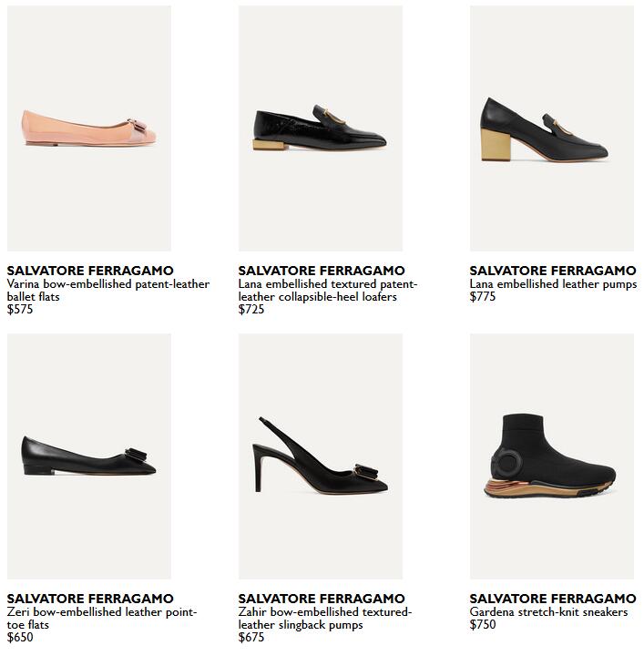
Task: Select the $575 price of Varina flats
Action: coord(20,309)
